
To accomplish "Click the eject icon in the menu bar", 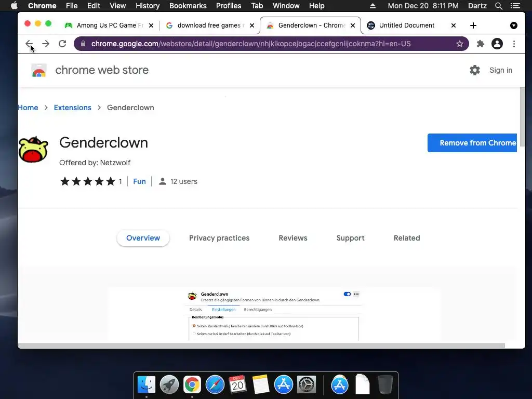I will 373,6.
